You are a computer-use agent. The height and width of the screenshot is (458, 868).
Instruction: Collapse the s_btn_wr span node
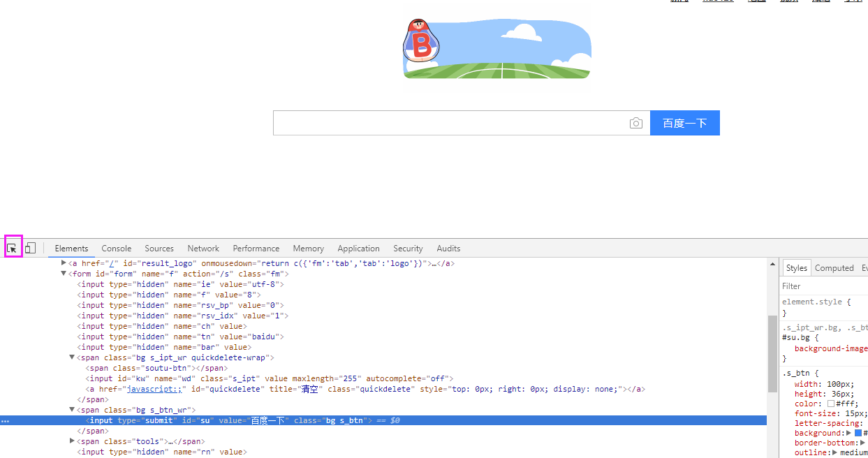coord(72,410)
